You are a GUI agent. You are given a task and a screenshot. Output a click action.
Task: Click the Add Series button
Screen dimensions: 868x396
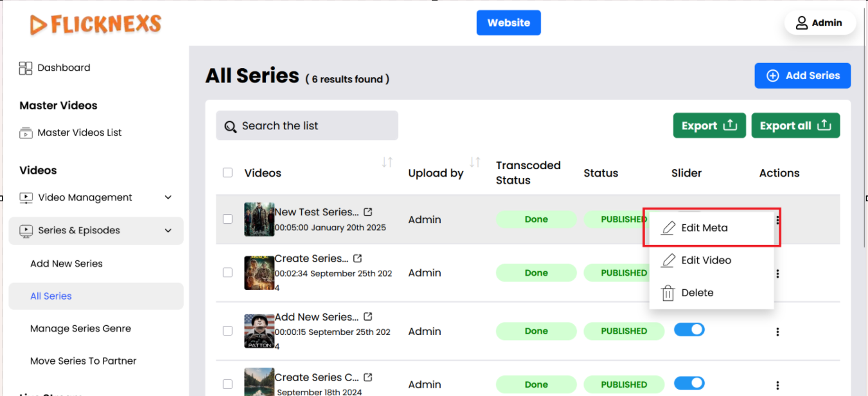(802, 76)
